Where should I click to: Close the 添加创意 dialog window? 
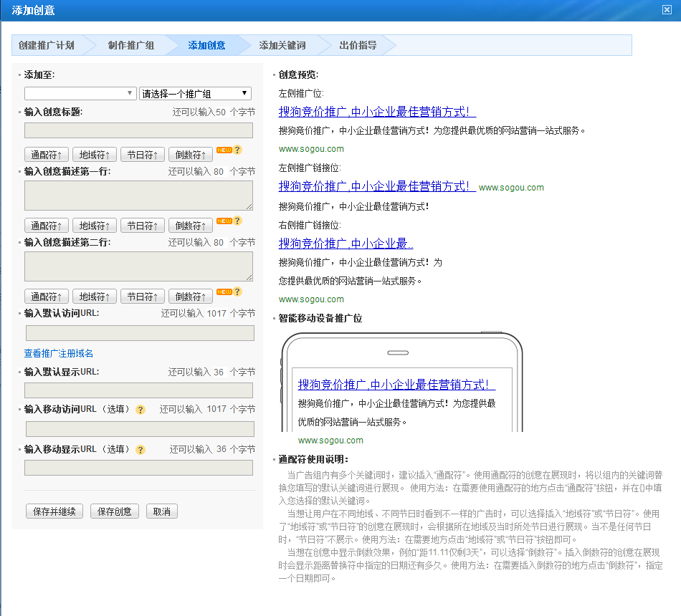(x=667, y=10)
